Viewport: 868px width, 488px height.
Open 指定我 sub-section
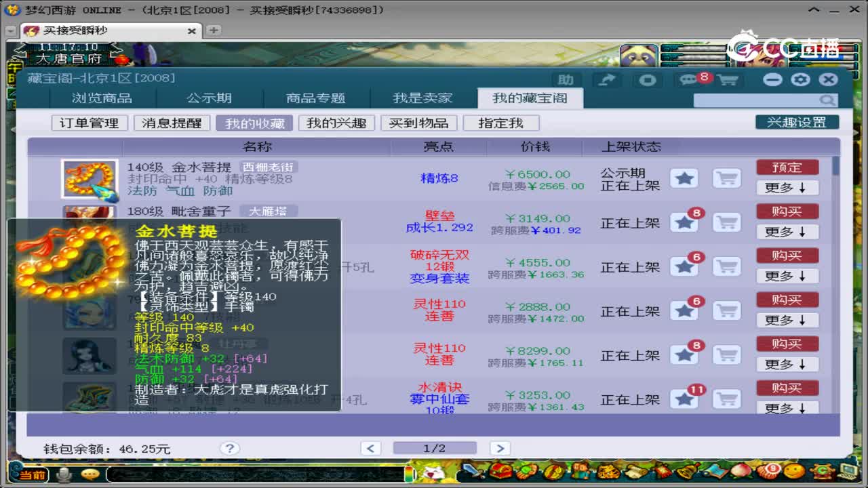coord(501,123)
